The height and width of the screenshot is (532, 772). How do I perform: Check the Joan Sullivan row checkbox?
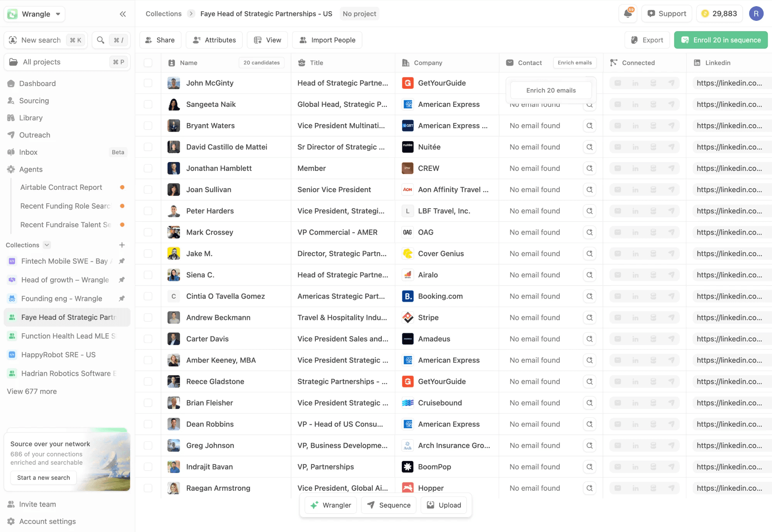coord(148,189)
